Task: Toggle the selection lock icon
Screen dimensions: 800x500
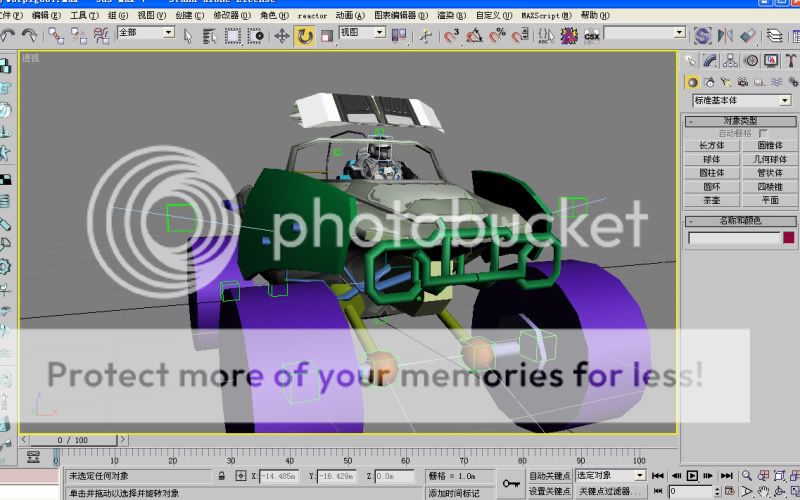Action: 223,477
